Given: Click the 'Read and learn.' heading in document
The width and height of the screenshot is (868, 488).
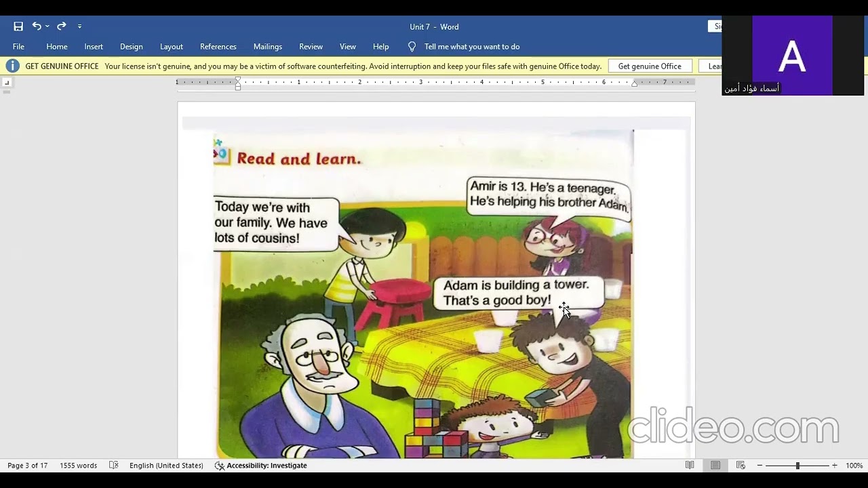Looking at the screenshot, I should pos(298,159).
